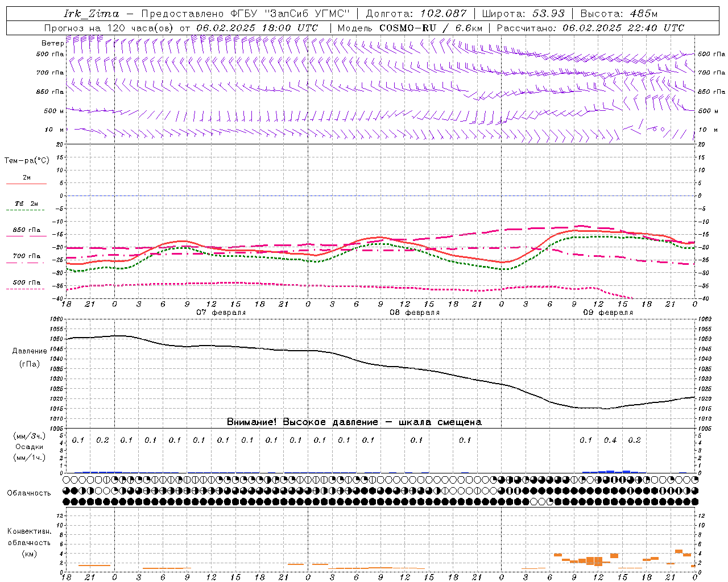Image resolution: width=728 pixels, height=582 pixels.
Task: Select the elevation text Высота: 485м
Action: click(x=618, y=14)
